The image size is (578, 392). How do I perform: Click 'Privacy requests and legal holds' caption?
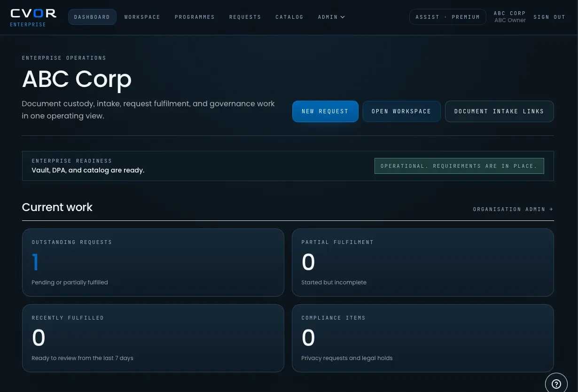(347, 358)
